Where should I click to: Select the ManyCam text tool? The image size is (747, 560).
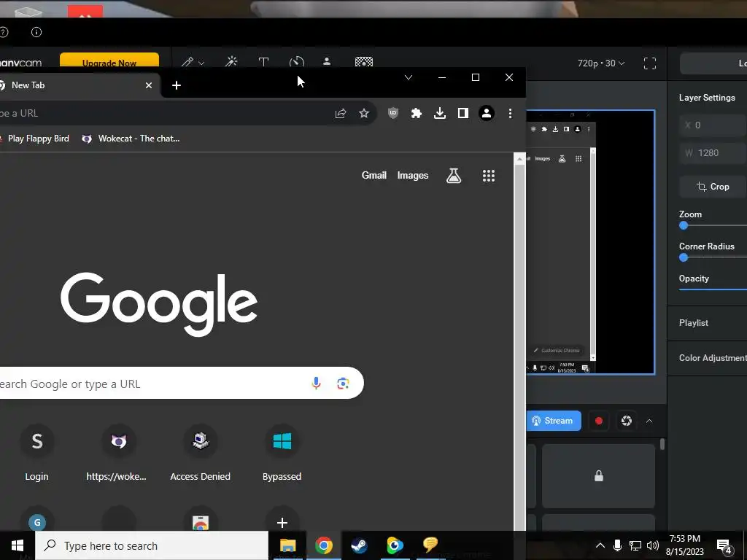pyautogui.click(x=263, y=62)
